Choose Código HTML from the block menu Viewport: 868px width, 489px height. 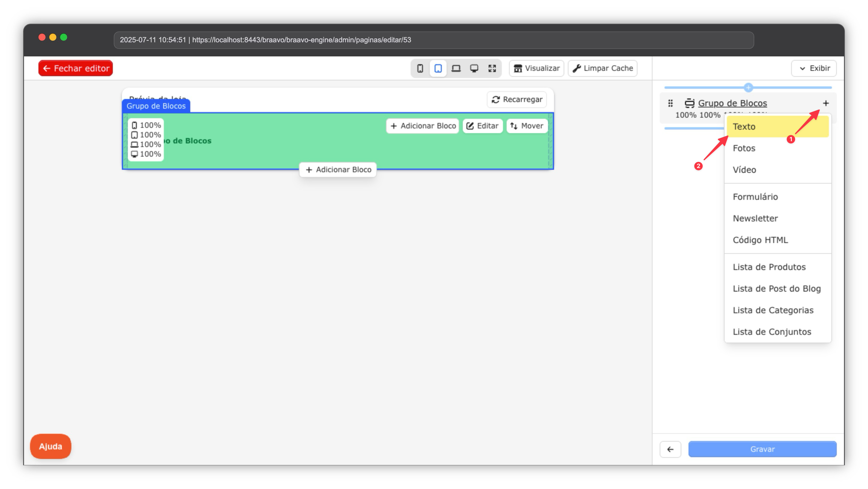[760, 240]
